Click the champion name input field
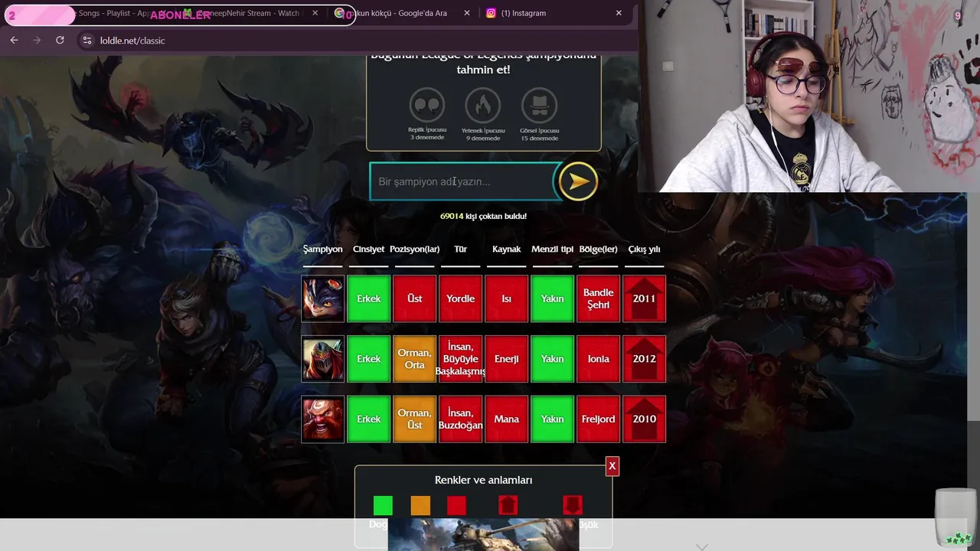The width and height of the screenshot is (980, 551). pos(463,181)
